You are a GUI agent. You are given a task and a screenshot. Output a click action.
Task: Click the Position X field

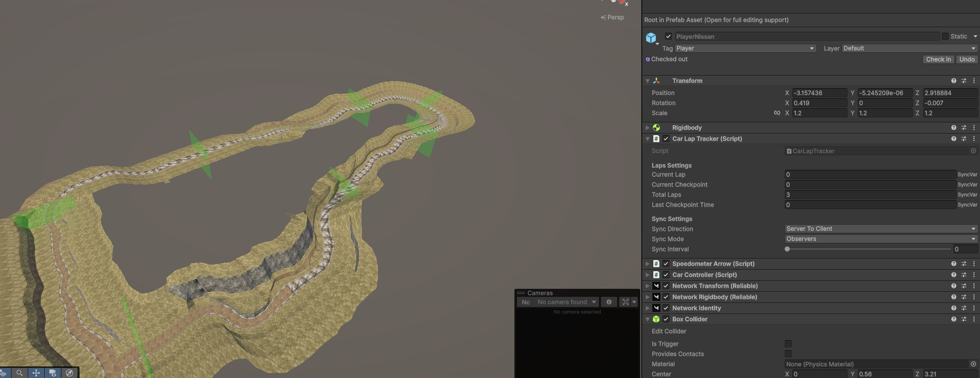819,93
